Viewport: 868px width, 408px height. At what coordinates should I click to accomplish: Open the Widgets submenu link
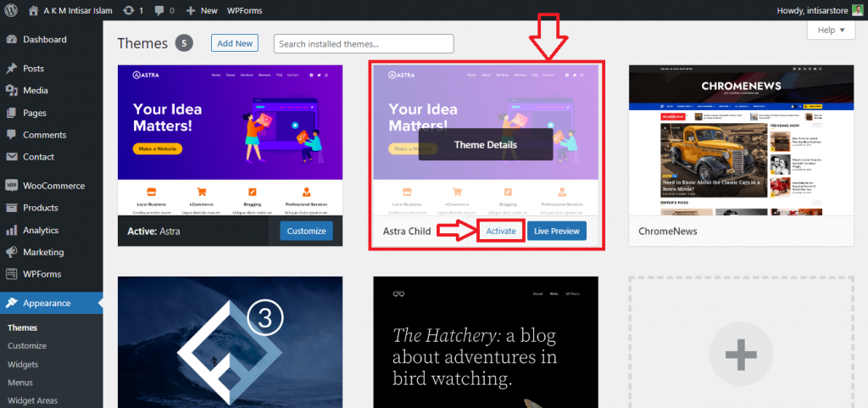tap(23, 365)
